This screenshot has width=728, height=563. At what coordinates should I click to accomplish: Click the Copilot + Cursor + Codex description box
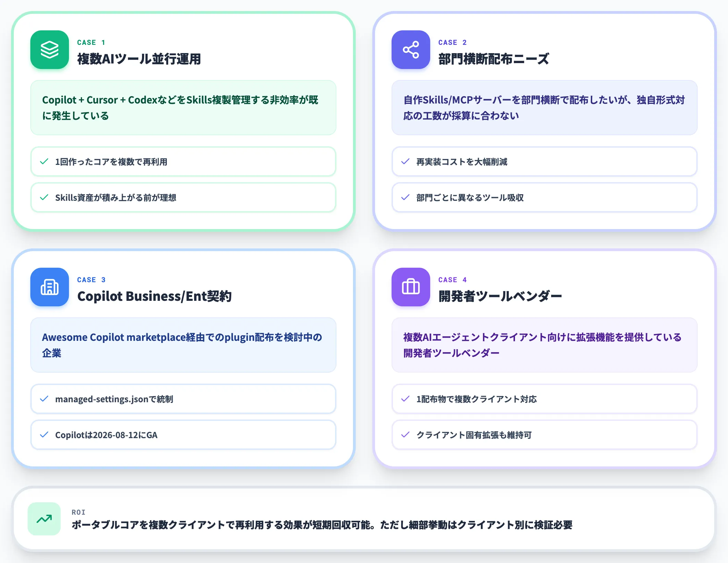click(183, 108)
